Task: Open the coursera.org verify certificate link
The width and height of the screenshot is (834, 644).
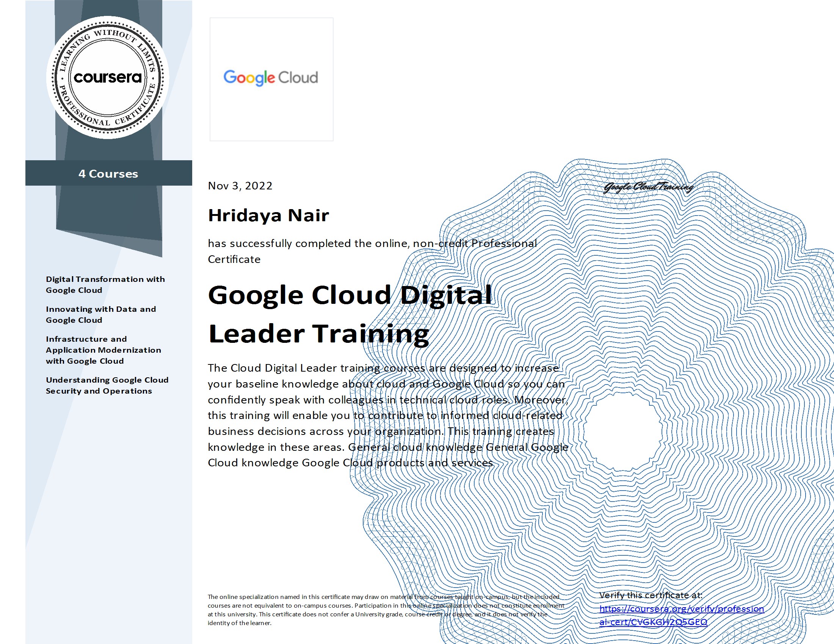Action: click(682, 615)
